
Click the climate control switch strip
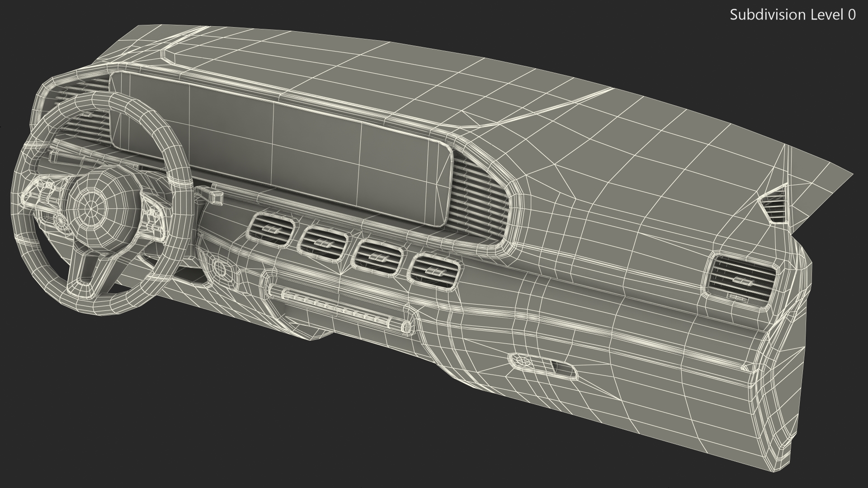tap(337, 307)
